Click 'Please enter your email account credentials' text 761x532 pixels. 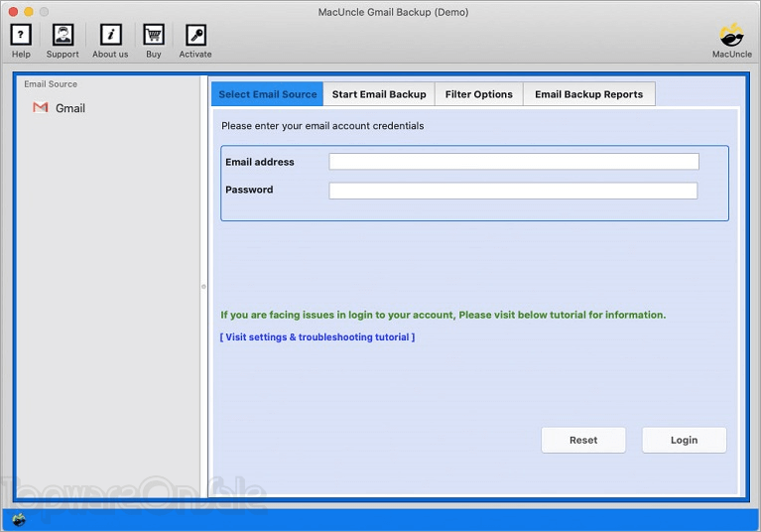pos(322,126)
